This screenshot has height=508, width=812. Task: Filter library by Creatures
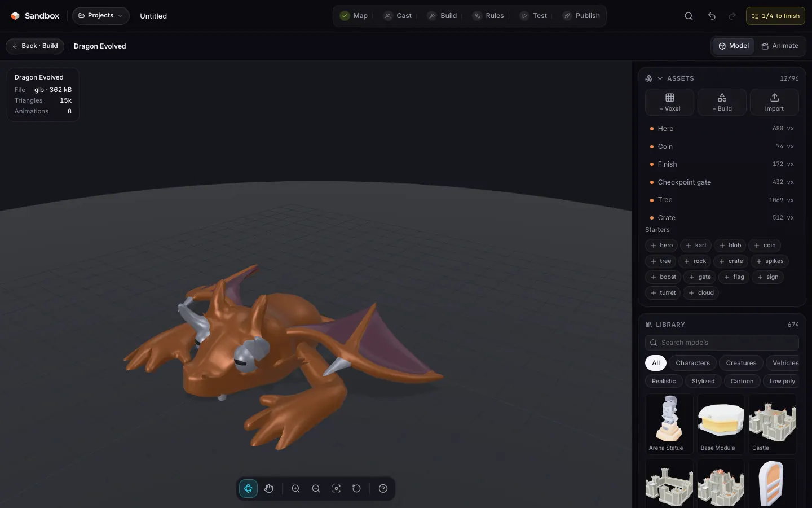click(741, 363)
